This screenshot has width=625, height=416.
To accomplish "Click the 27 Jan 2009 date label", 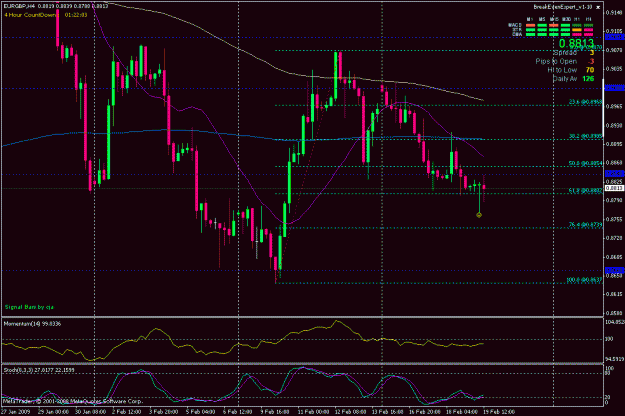I will tap(14, 412).
